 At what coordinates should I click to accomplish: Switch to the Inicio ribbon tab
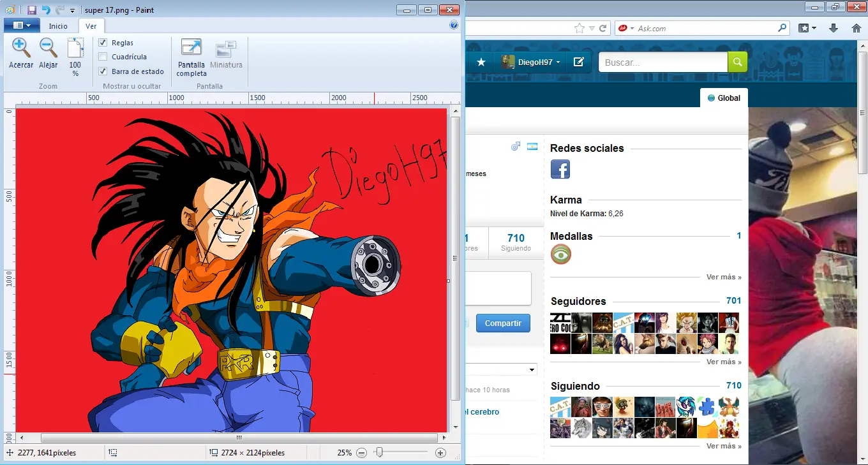point(58,26)
